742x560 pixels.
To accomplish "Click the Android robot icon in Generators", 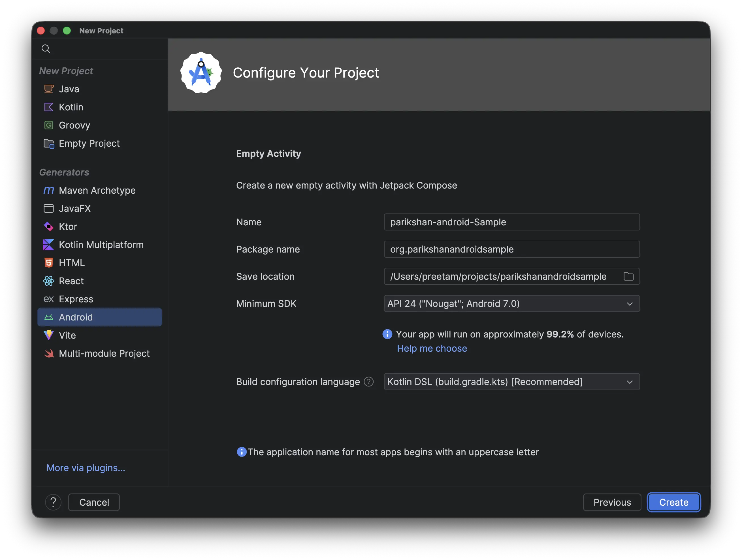I will pyautogui.click(x=49, y=317).
